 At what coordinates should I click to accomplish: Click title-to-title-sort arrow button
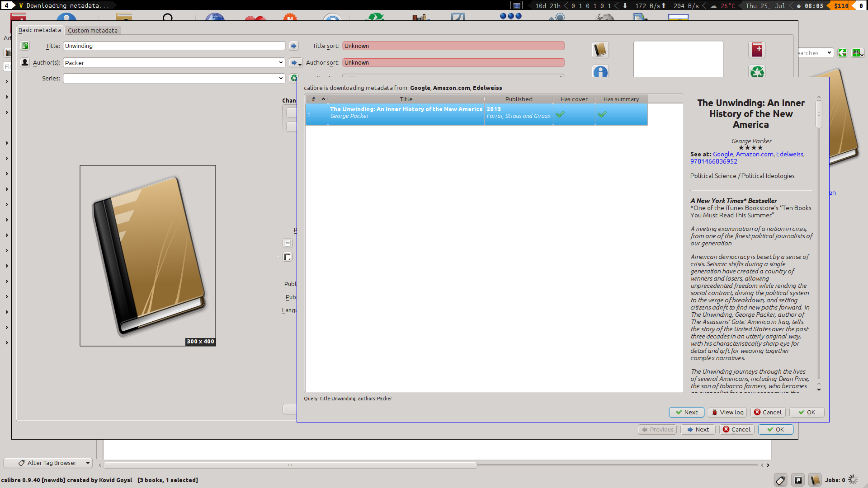click(x=293, y=46)
